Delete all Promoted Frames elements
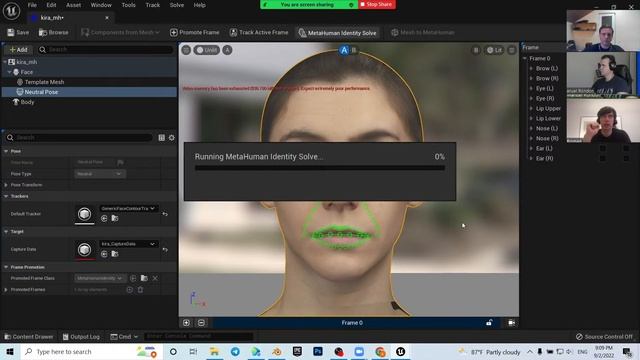This screenshot has width=640, height=360. point(140,290)
